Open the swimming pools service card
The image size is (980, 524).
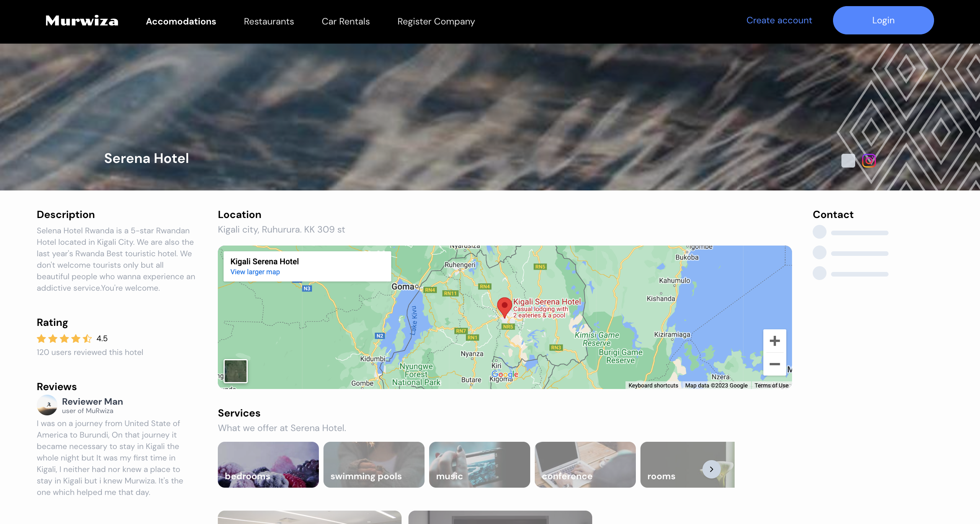(374, 465)
